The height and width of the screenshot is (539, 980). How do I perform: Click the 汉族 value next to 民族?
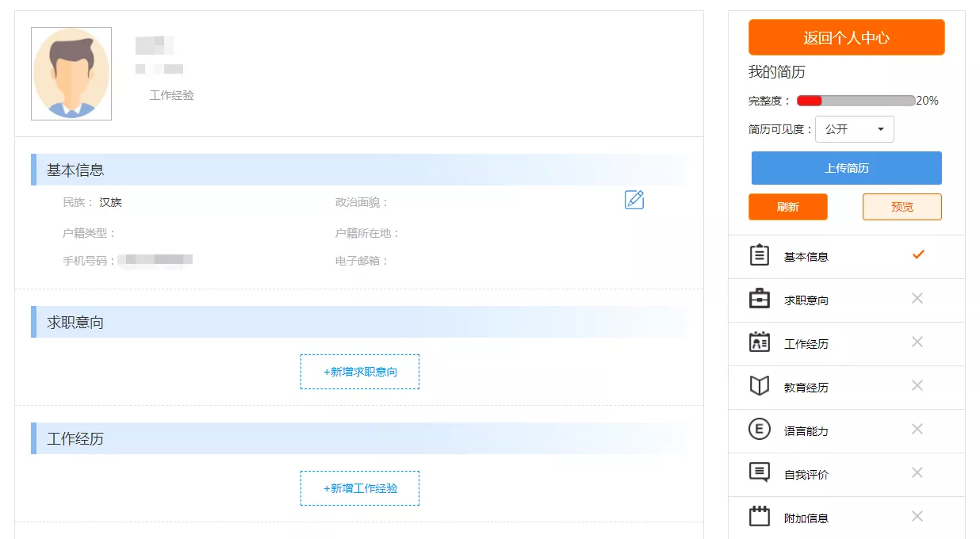(x=110, y=202)
